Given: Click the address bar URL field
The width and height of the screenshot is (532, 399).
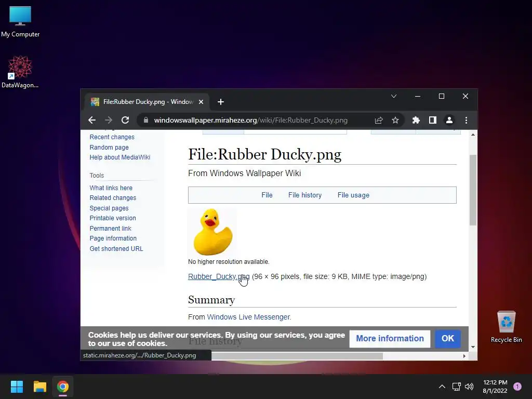Looking at the screenshot, I should (x=251, y=120).
